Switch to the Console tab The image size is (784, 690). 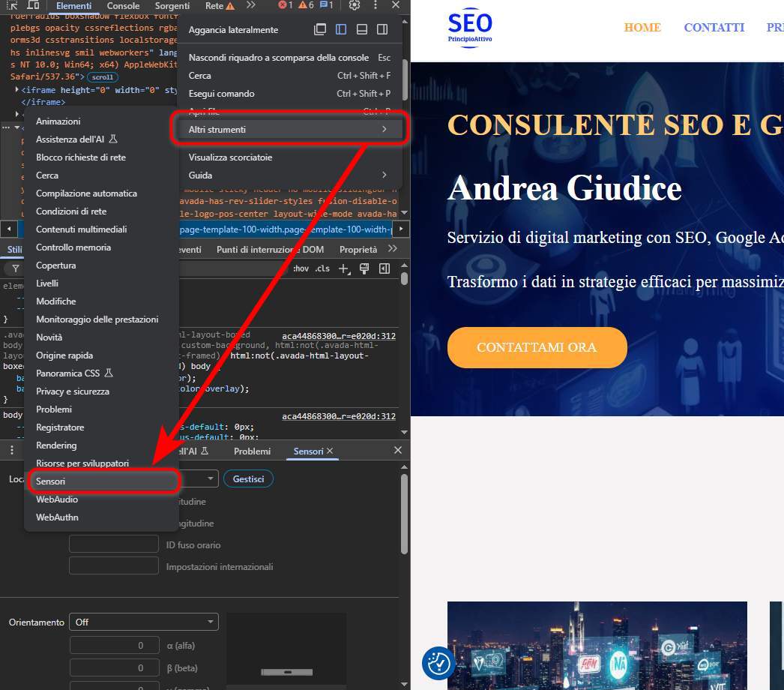[x=123, y=6]
